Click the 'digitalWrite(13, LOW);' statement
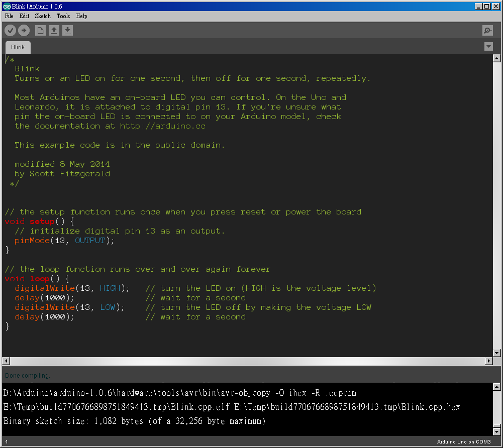503x448 pixels. coord(69,307)
